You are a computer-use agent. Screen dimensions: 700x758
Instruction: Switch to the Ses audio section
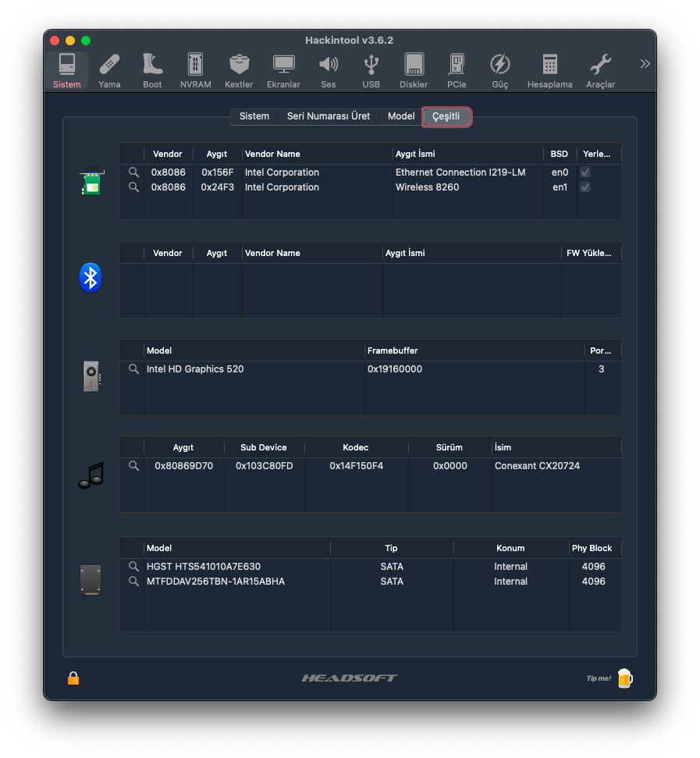(x=329, y=70)
